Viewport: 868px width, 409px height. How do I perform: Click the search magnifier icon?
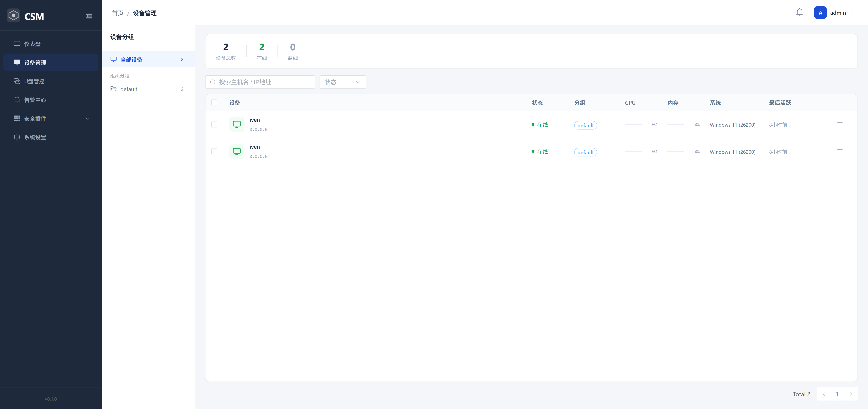click(213, 82)
